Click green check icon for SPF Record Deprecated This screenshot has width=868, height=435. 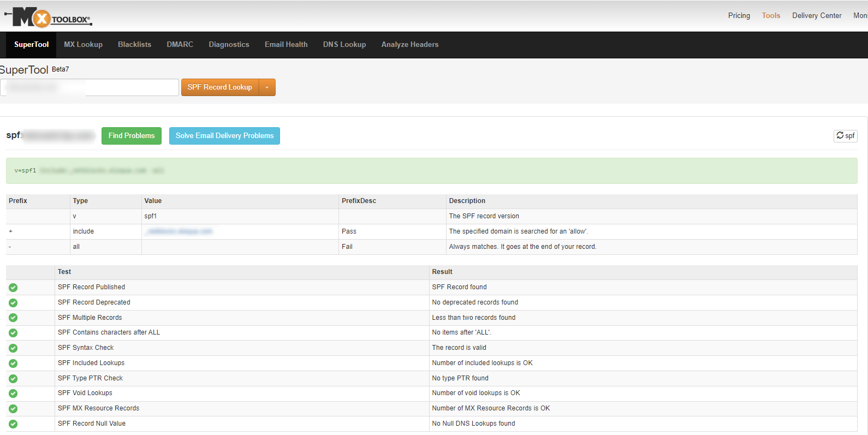pyautogui.click(x=13, y=303)
